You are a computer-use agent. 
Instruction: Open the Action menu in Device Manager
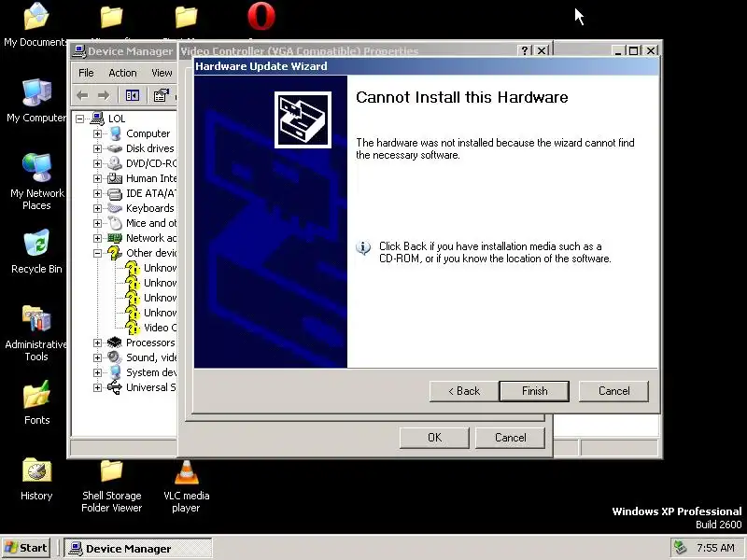click(x=122, y=73)
